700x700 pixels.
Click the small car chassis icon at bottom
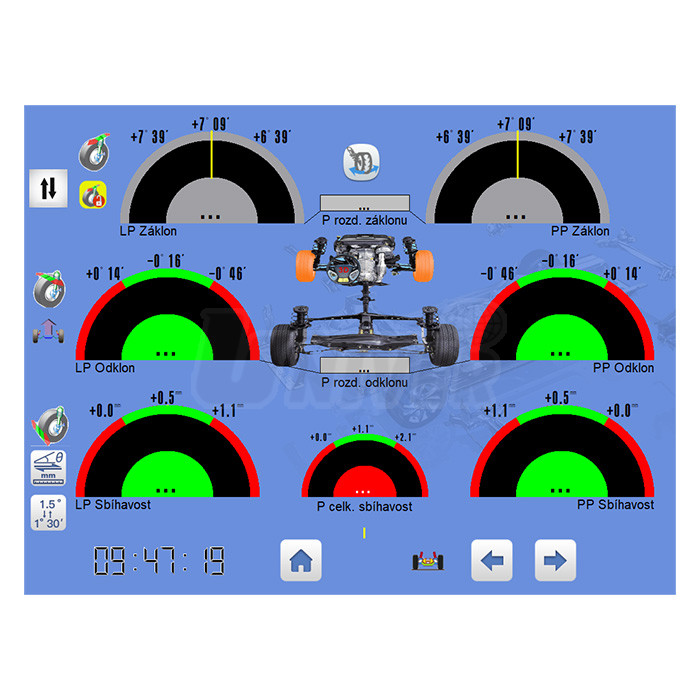[427, 562]
